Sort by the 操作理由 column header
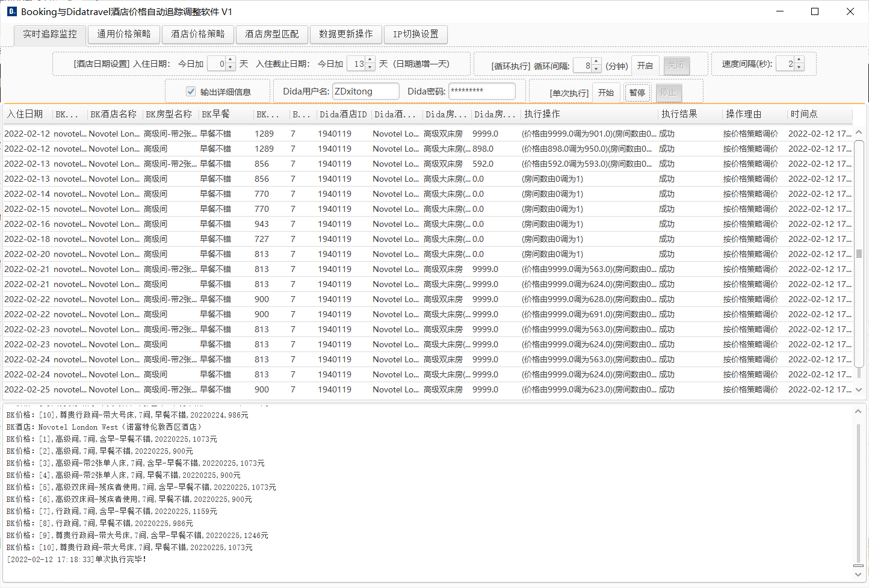 click(754, 114)
